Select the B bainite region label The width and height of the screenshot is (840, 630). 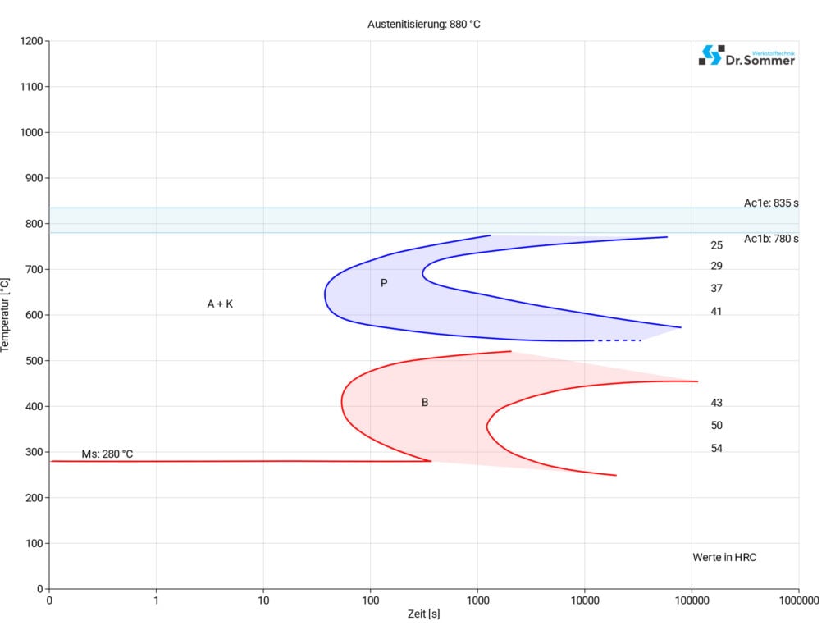click(x=425, y=402)
